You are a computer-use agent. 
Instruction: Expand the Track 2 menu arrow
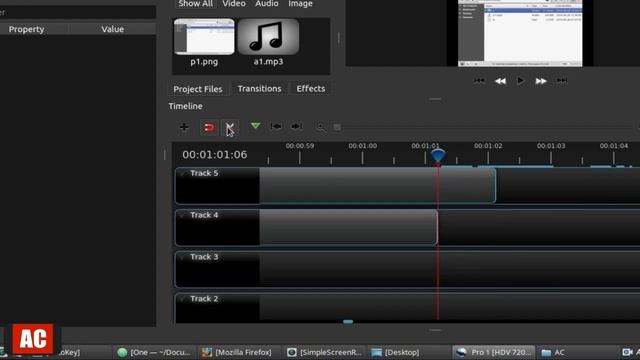(x=182, y=299)
